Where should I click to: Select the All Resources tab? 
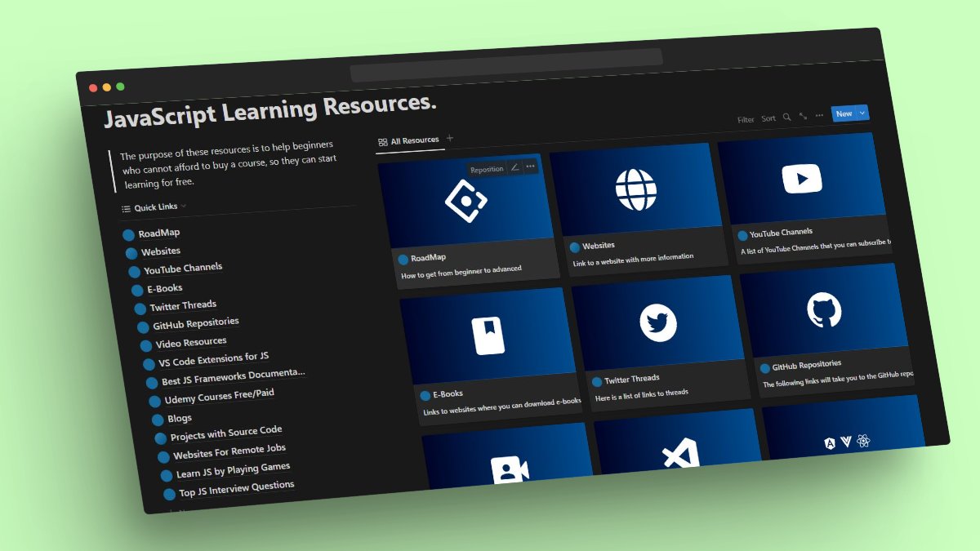click(x=408, y=141)
